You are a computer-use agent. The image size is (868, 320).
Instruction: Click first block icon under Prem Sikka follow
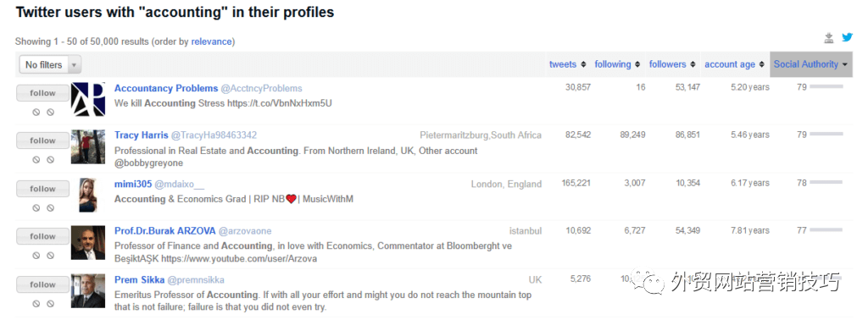click(36, 303)
